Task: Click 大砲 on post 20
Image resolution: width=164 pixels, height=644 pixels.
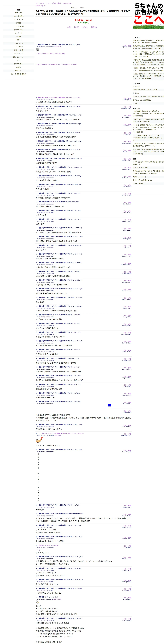Action: pos(129,254)
